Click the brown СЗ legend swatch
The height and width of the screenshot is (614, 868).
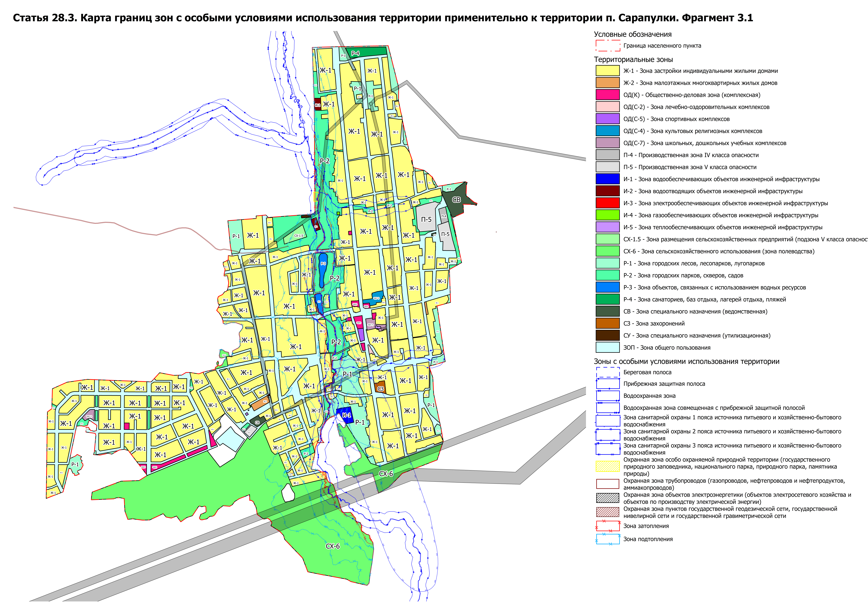[x=608, y=323]
